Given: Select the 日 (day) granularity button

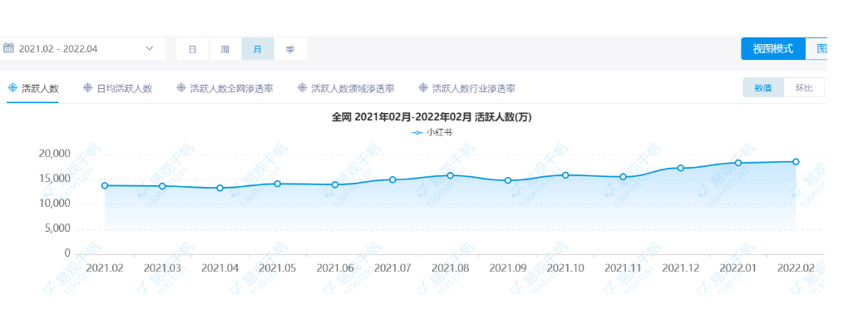Looking at the screenshot, I should pos(193,49).
